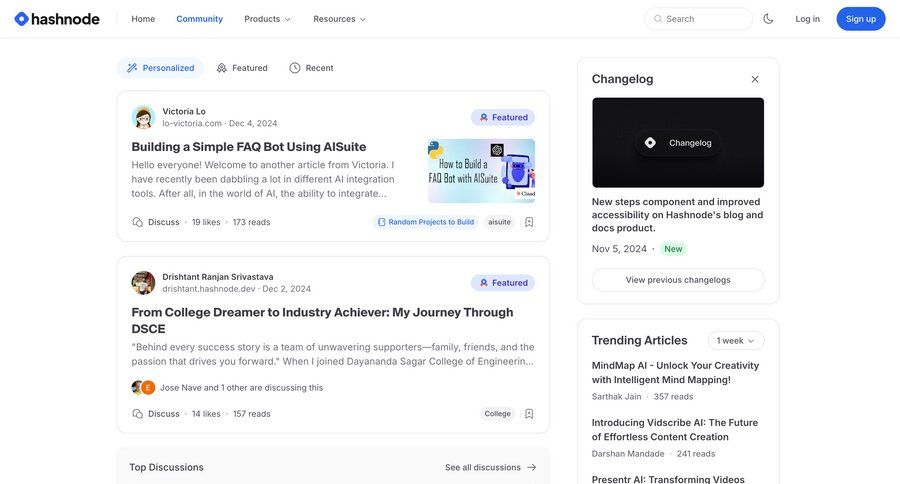Open the Products dropdown menu
Viewport: 900px width, 484px height.
point(267,19)
